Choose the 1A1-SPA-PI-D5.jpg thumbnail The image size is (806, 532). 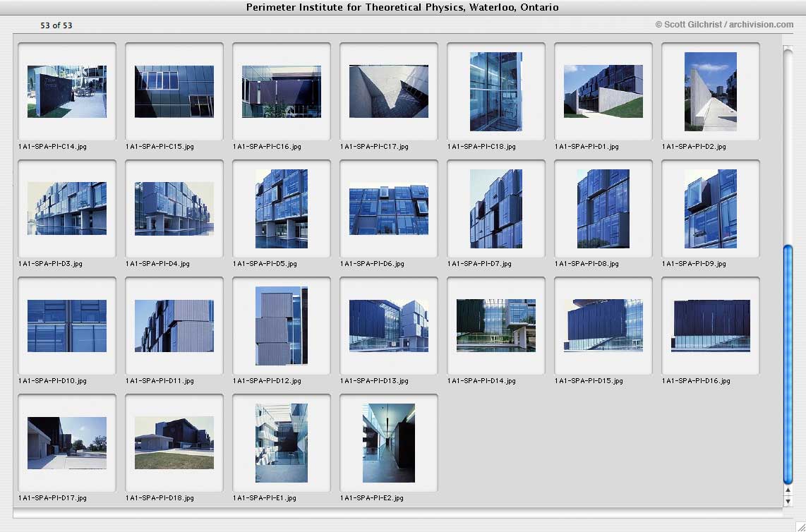click(x=282, y=209)
